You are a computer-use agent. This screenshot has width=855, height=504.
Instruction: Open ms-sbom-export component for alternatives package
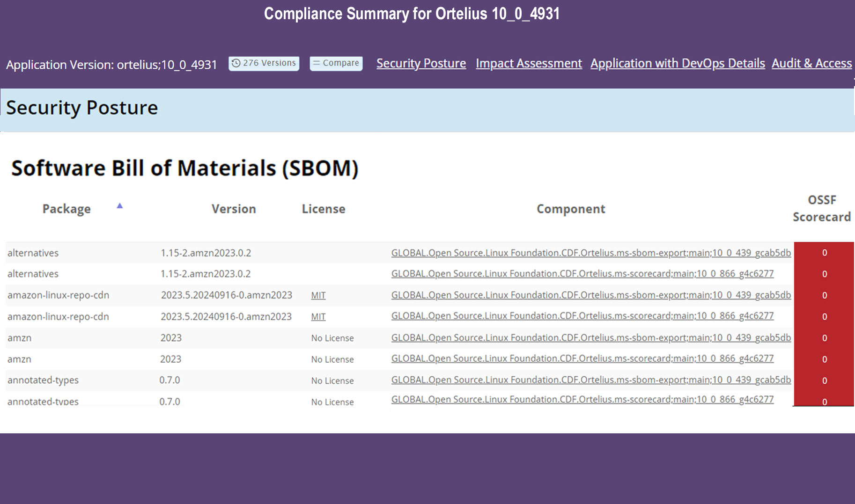591,253
